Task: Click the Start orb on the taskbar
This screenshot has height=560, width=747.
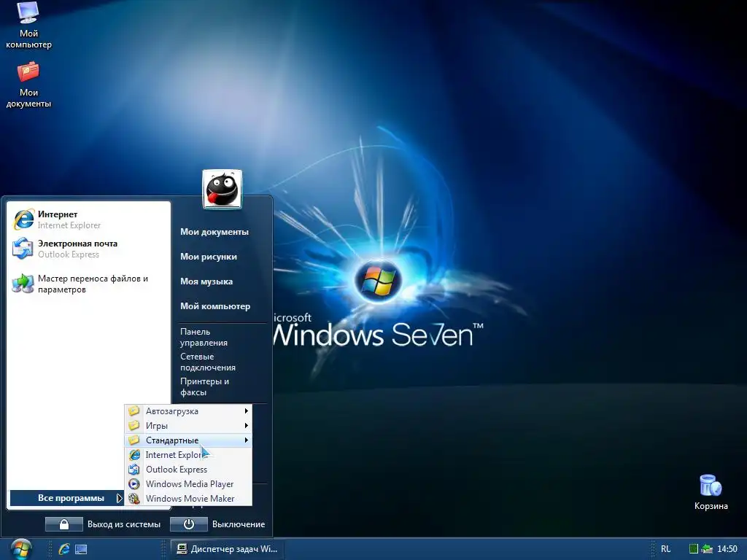Action: (x=21, y=549)
